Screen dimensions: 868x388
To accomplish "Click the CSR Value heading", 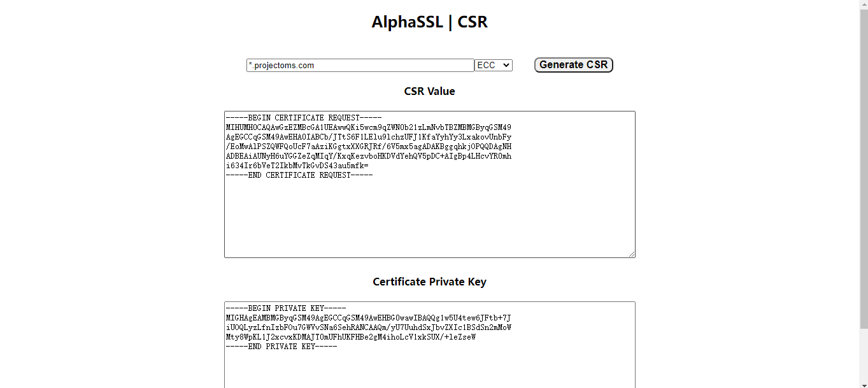I will [x=429, y=92].
